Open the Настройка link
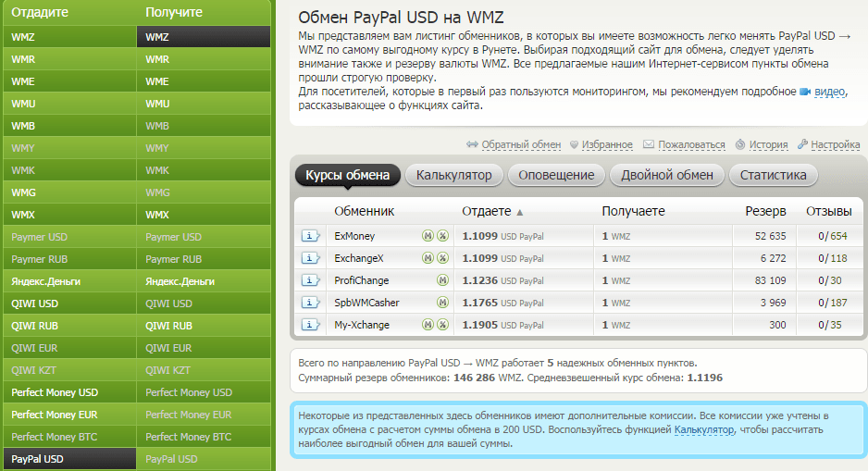Screen dimensions: 868x471 pos(836,145)
